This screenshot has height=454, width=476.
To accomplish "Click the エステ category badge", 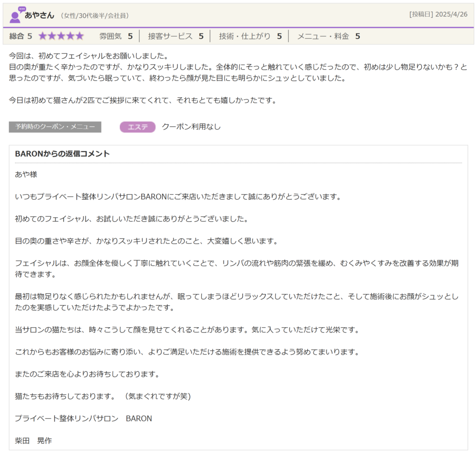I will (138, 127).
